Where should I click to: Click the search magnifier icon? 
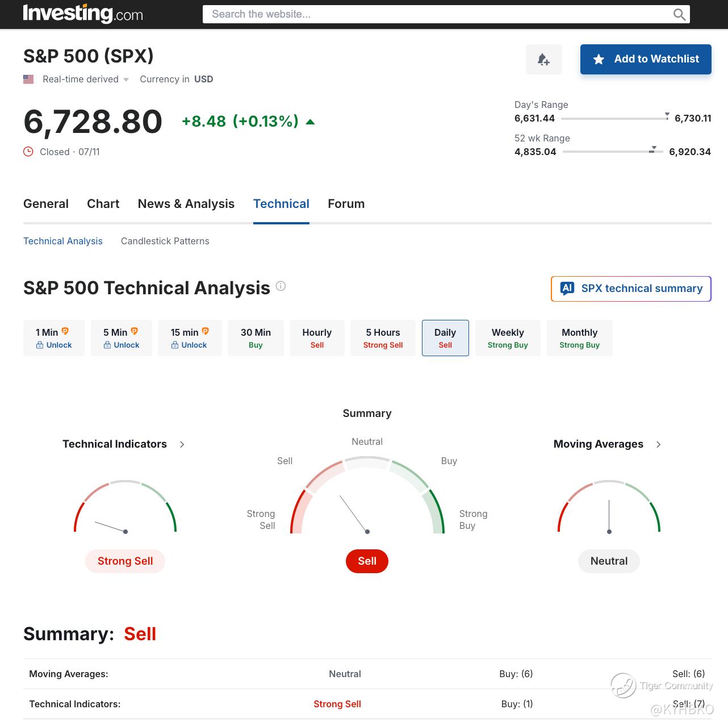679,14
